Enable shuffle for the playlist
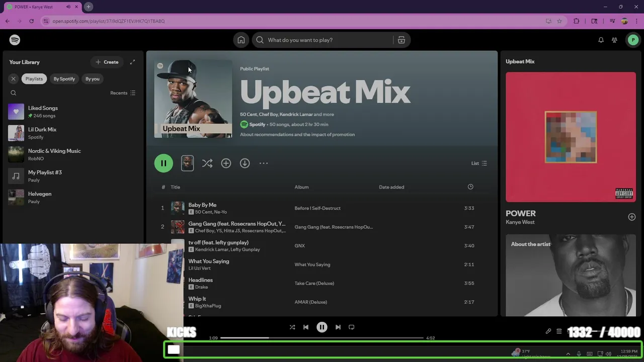 pyautogui.click(x=207, y=163)
